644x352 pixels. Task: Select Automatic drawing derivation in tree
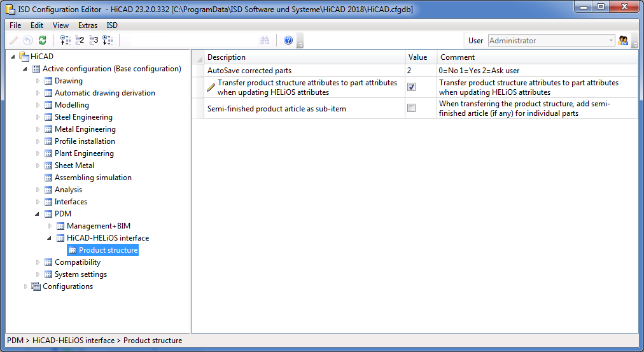coord(105,93)
